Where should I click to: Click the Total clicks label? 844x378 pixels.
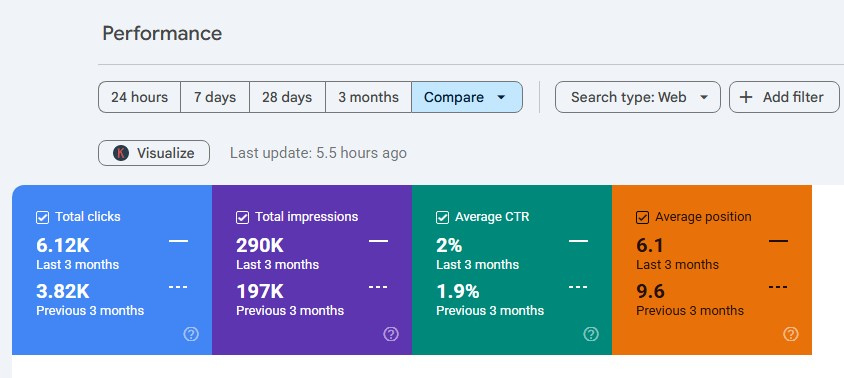click(88, 217)
